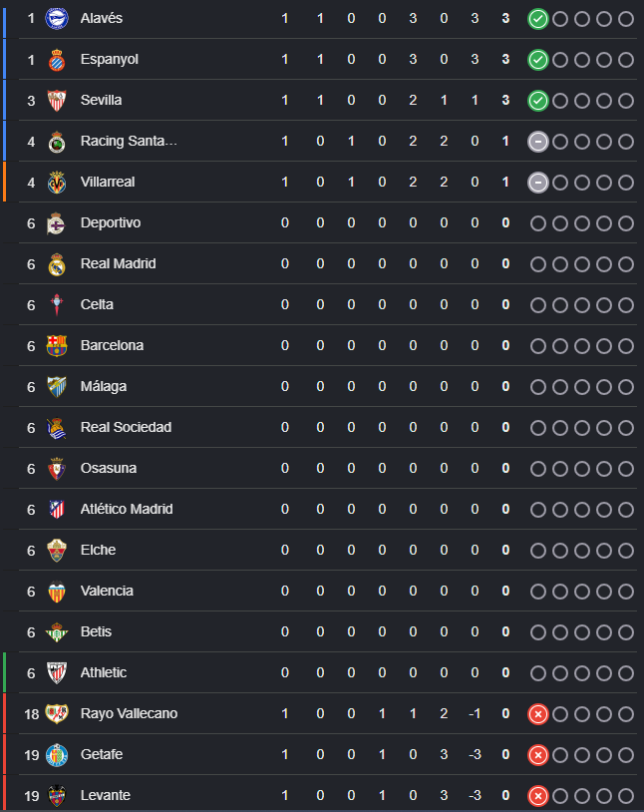
Task: Select the Athletic team name
Action: point(104,672)
